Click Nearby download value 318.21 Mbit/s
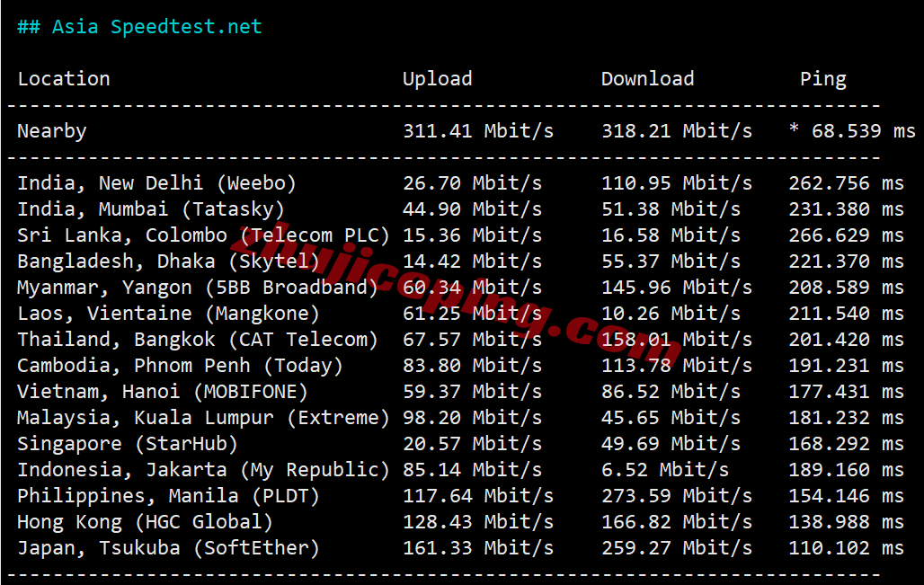 click(x=677, y=131)
